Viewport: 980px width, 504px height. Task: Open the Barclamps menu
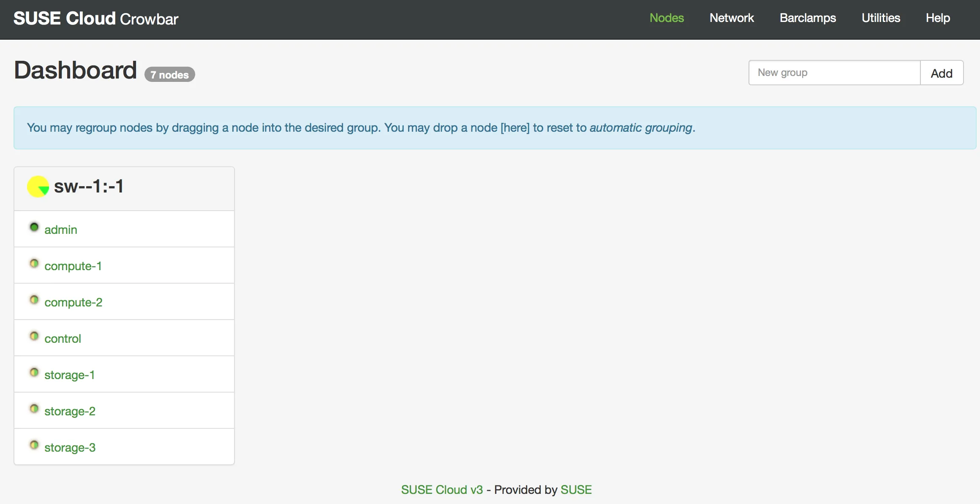click(808, 18)
